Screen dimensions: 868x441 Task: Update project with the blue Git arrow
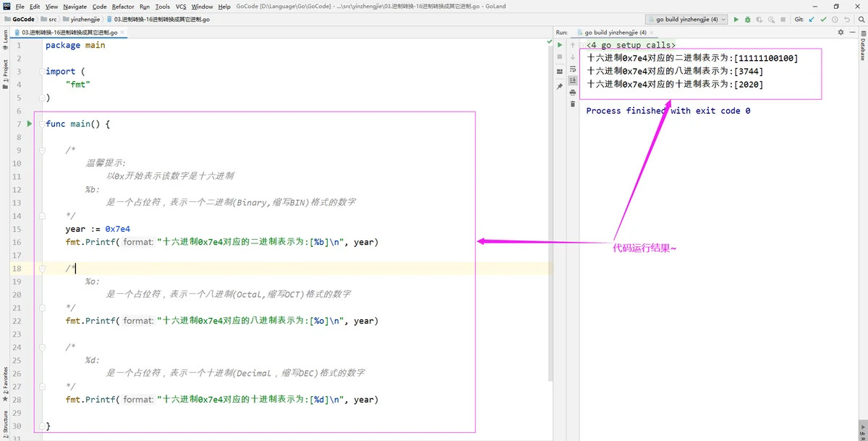pos(812,20)
